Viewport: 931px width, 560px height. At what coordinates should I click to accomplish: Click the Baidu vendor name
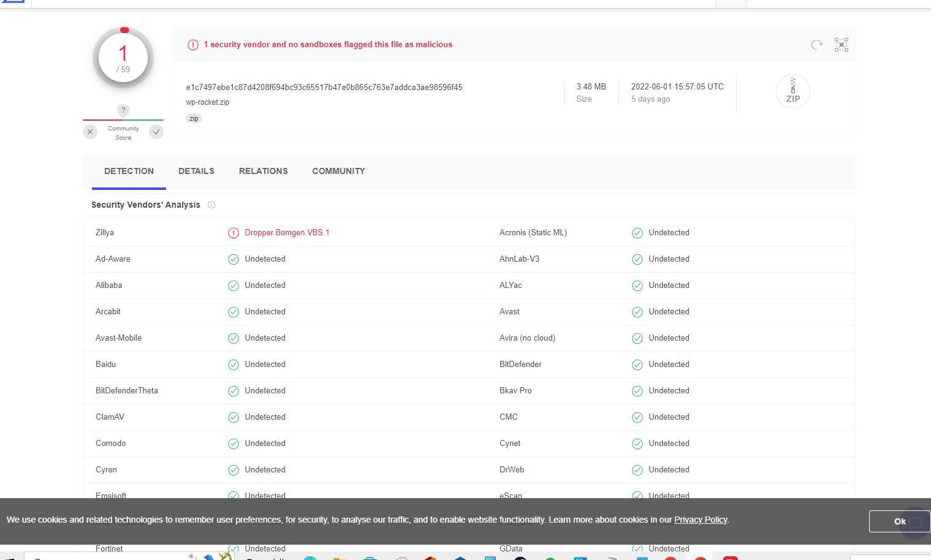point(105,365)
